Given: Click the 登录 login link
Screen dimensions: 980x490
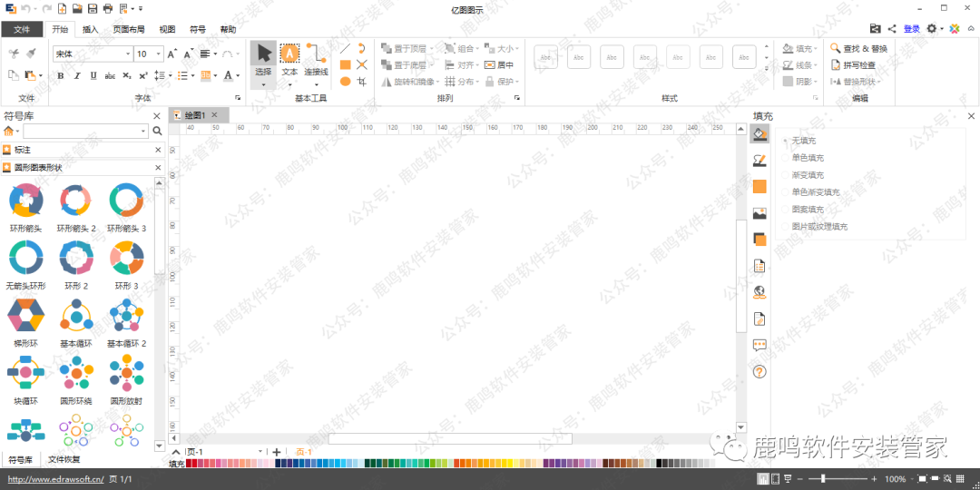Looking at the screenshot, I should point(911,29).
